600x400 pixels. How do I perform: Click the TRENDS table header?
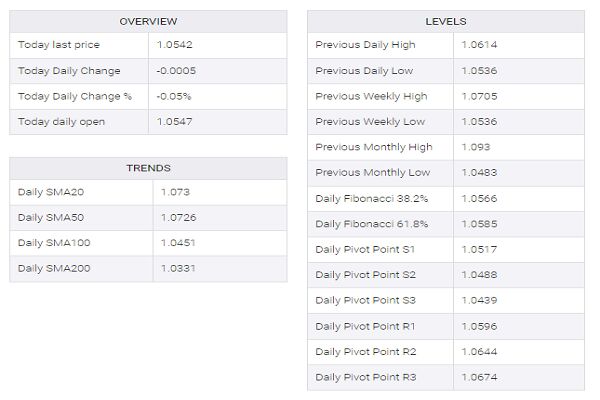148,168
